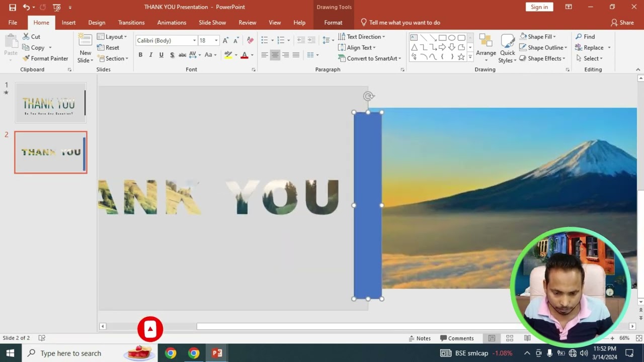Image resolution: width=644 pixels, height=362 pixels.
Task: Click the Format Painter brush
Action: (26, 58)
